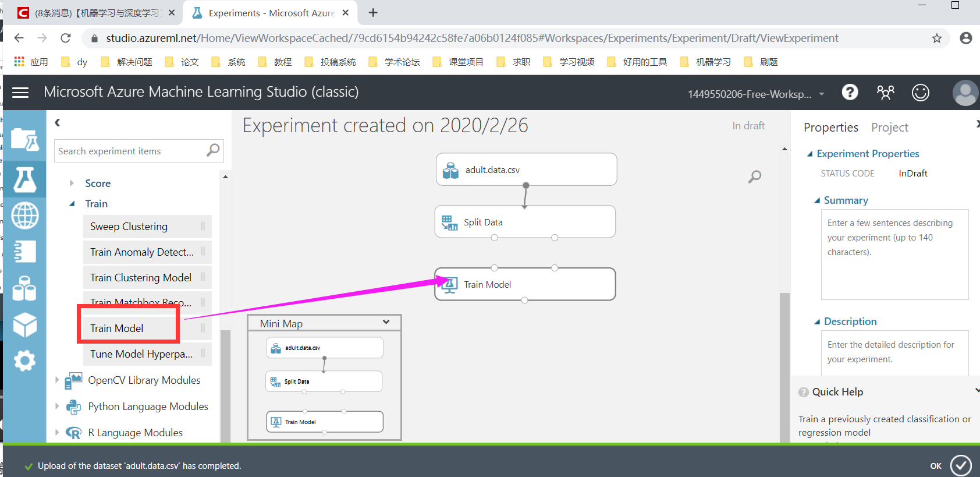
Task: Collapse the module palette with the arrow
Action: (58, 122)
